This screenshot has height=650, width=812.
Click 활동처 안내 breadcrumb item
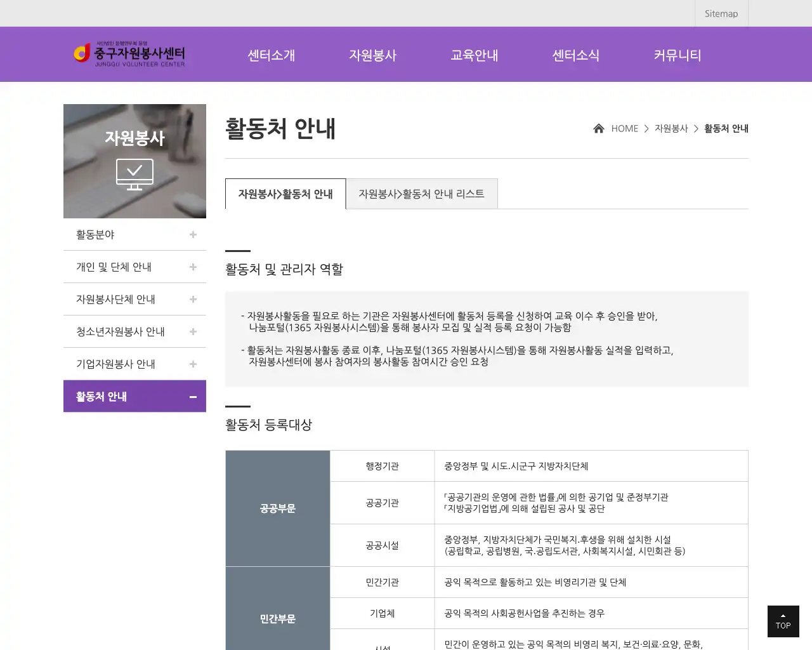[x=726, y=128]
